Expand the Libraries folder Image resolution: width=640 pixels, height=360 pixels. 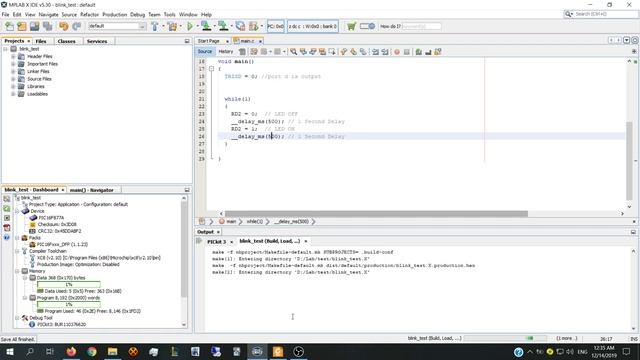pyautogui.click(x=13, y=87)
